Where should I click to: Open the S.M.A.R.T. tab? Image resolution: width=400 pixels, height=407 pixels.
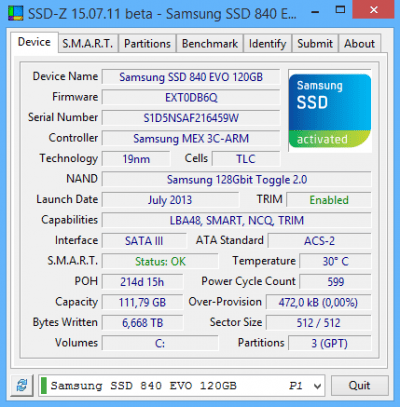[x=88, y=44]
